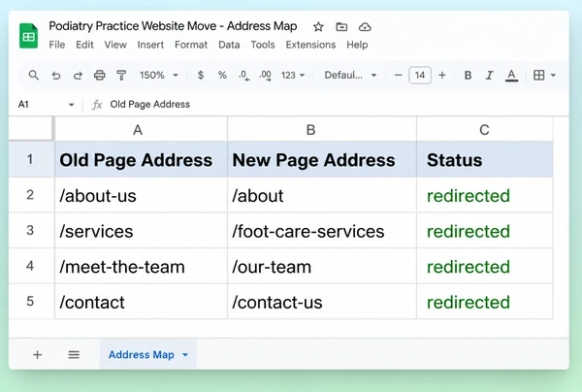Open the Default font dropdown
The height and width of the screenshot is (392, 582).
pos(350,76)
